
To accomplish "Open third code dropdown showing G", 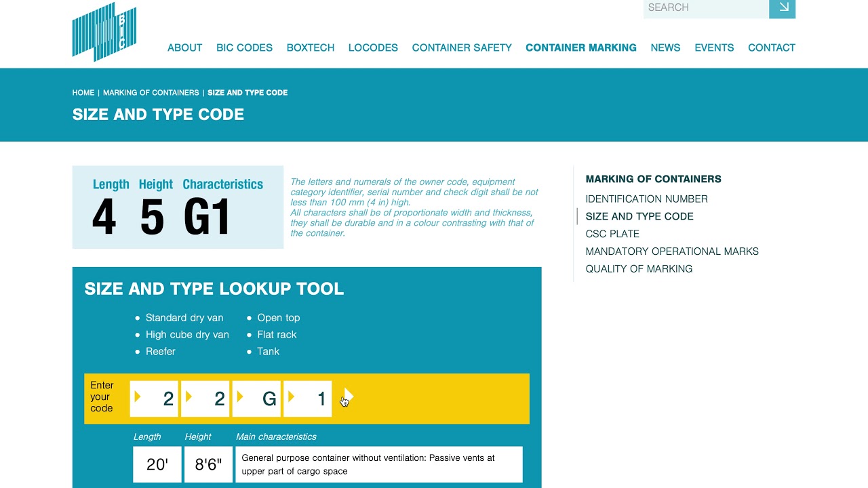I will click(x=256, y=399).
